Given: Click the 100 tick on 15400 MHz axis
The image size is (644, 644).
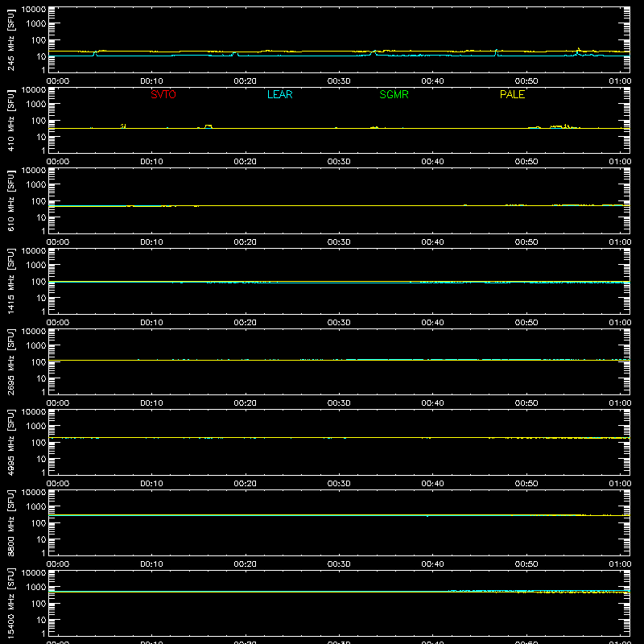Looking at the screenshot, I should (x=39, y=604).
